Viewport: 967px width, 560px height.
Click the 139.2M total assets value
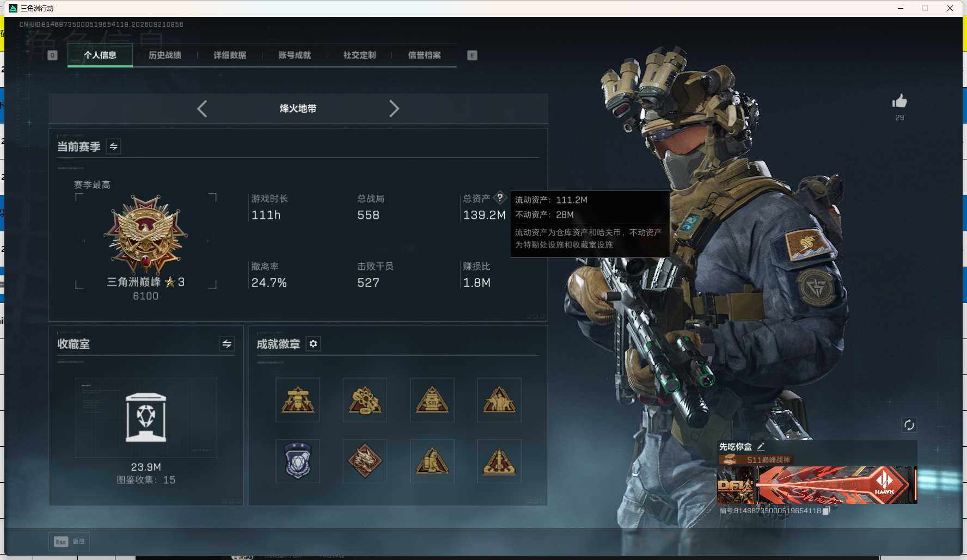coord(484,215)
